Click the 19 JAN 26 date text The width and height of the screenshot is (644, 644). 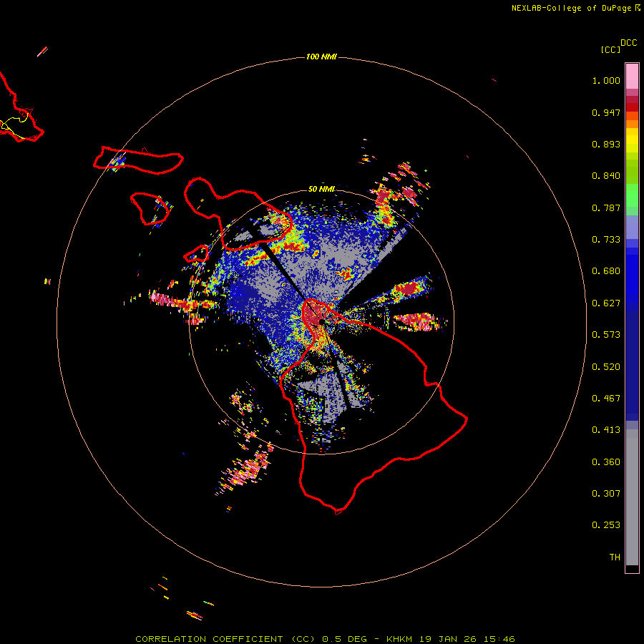coord(447,639)
